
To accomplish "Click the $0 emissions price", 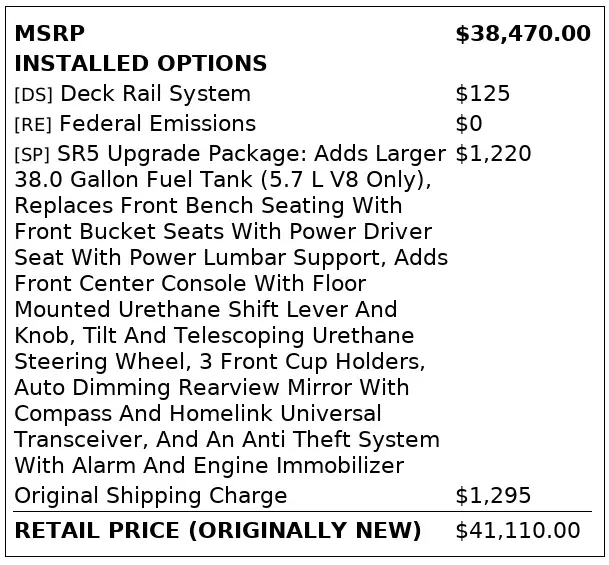I will (468, 124).
